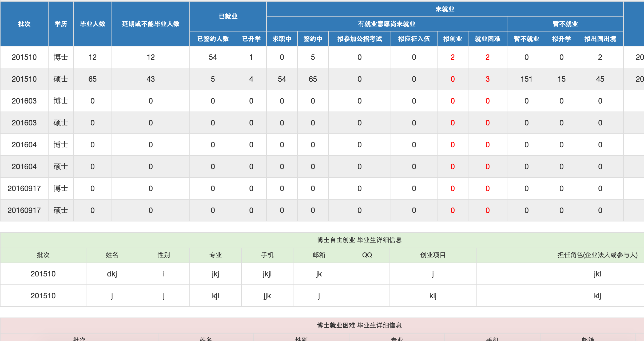This screenshot has height=341, width=644.
Task: Click the 已签约人数 sub-header
Action: point(213,39)
